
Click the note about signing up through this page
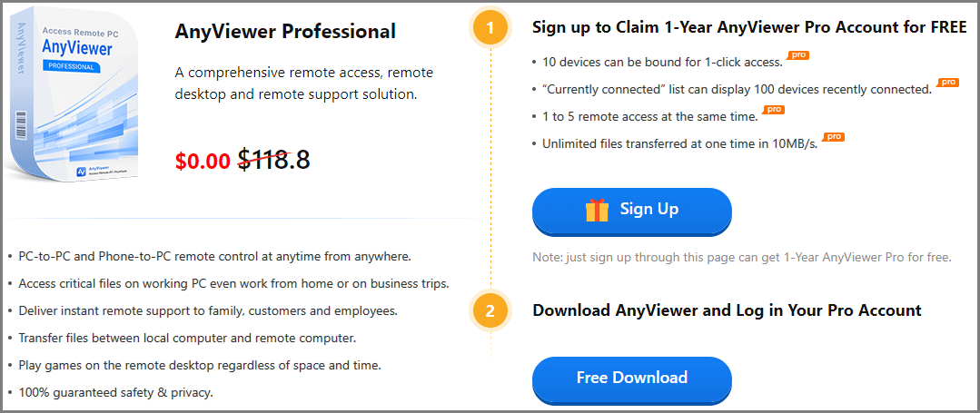click(x=742, y=258)
